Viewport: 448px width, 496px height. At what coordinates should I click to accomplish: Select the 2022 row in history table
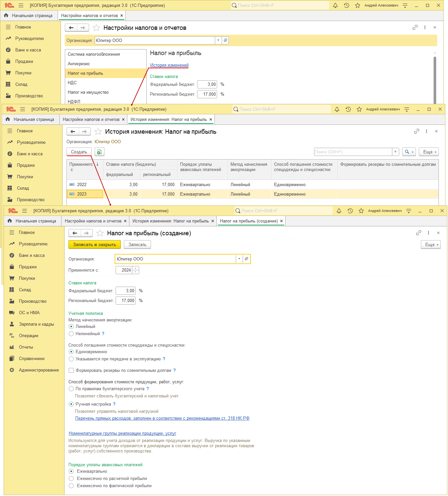[252, 185]
